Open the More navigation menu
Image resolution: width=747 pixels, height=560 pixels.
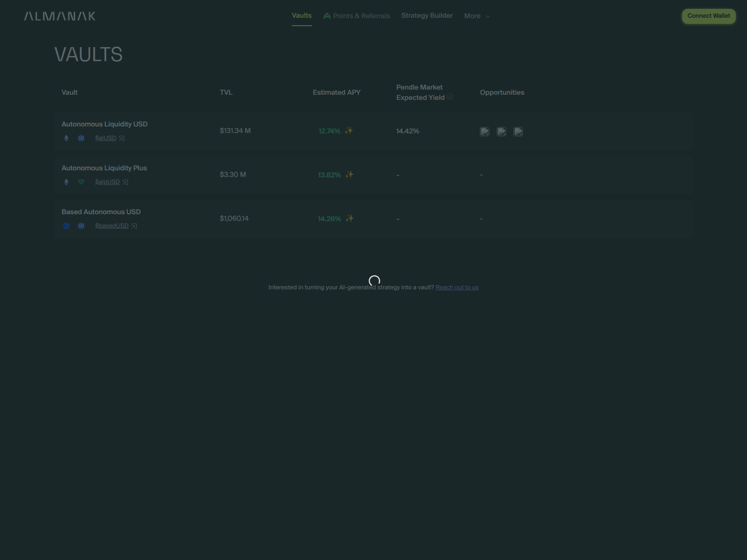477,16
